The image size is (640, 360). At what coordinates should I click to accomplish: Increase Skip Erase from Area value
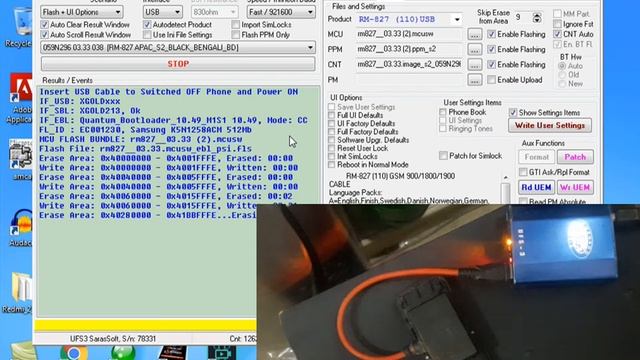pyautogui.click(x=537, y=16)
